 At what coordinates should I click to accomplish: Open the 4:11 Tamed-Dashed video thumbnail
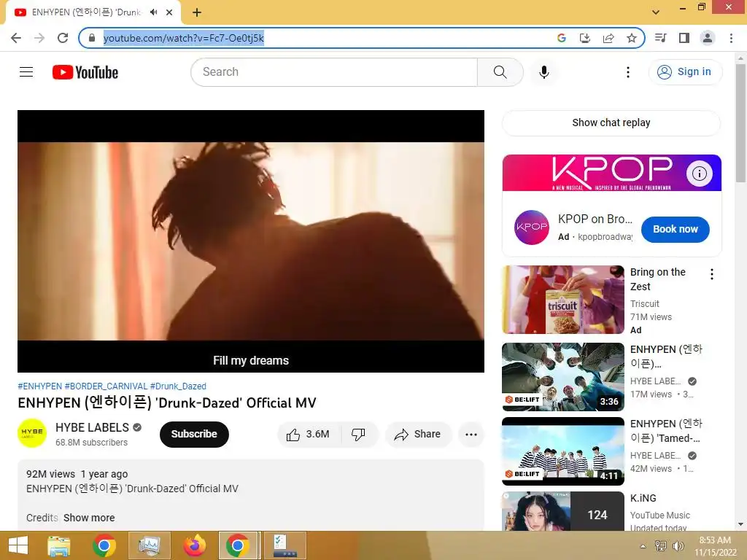(x=563, y=451)
